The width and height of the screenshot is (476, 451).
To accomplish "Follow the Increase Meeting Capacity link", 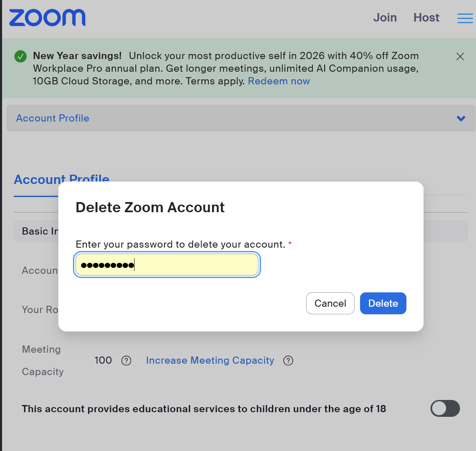I will click(210, 361).
